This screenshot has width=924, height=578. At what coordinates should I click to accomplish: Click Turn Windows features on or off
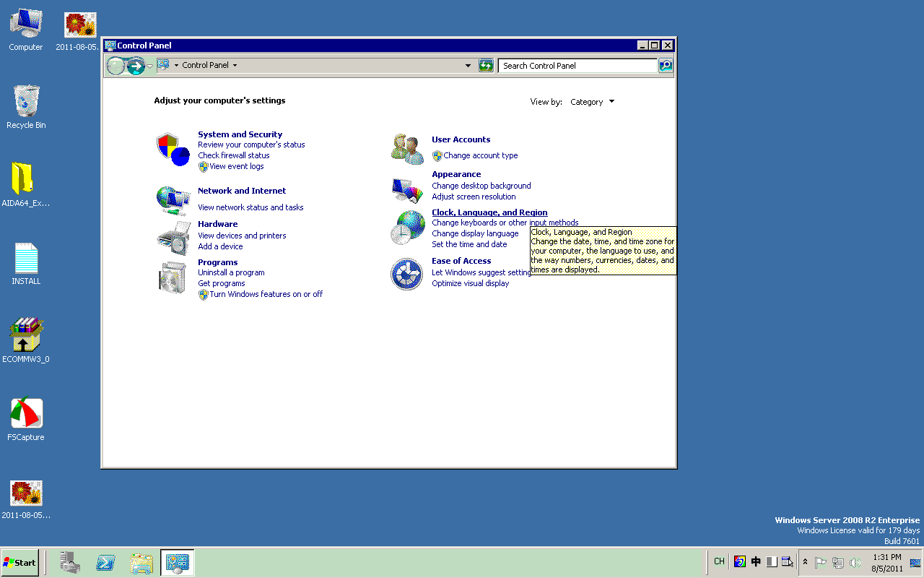266,294
